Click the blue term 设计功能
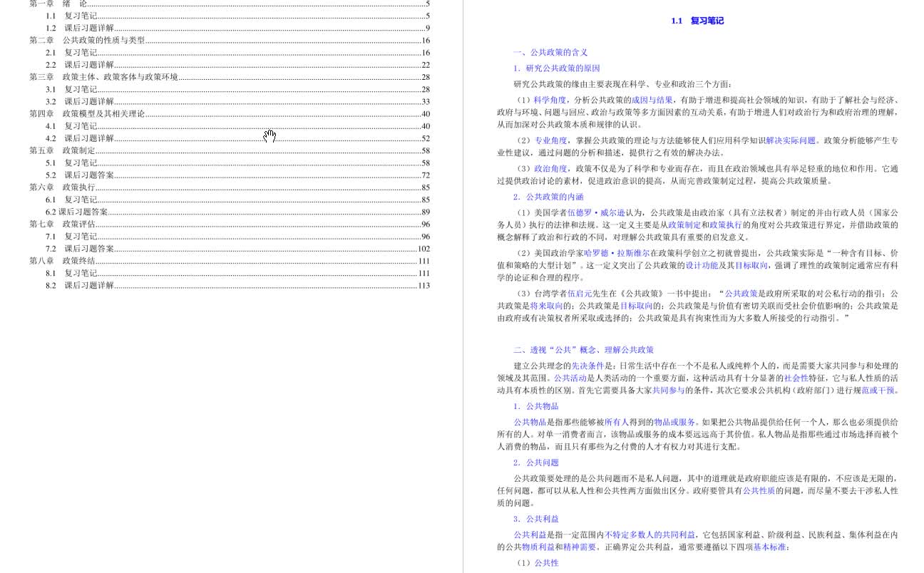Viewport: 924px width, 573px height. (x=702, y=265)
